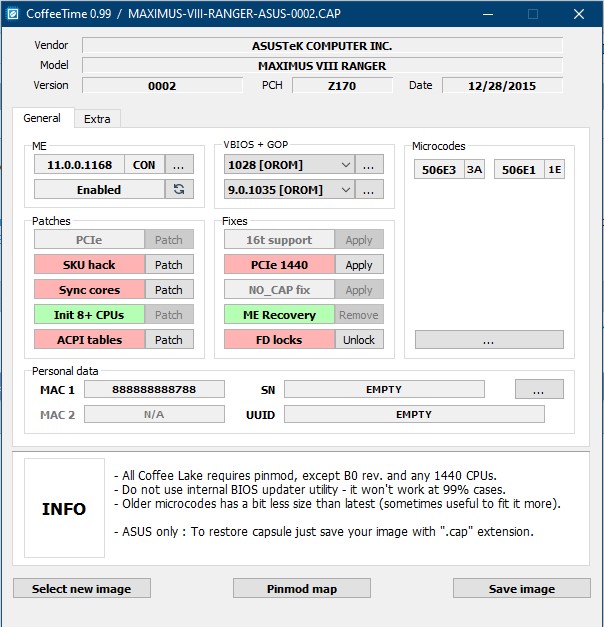
Task: Open the Microcodes ellipsis button
Action: point(489,339)
